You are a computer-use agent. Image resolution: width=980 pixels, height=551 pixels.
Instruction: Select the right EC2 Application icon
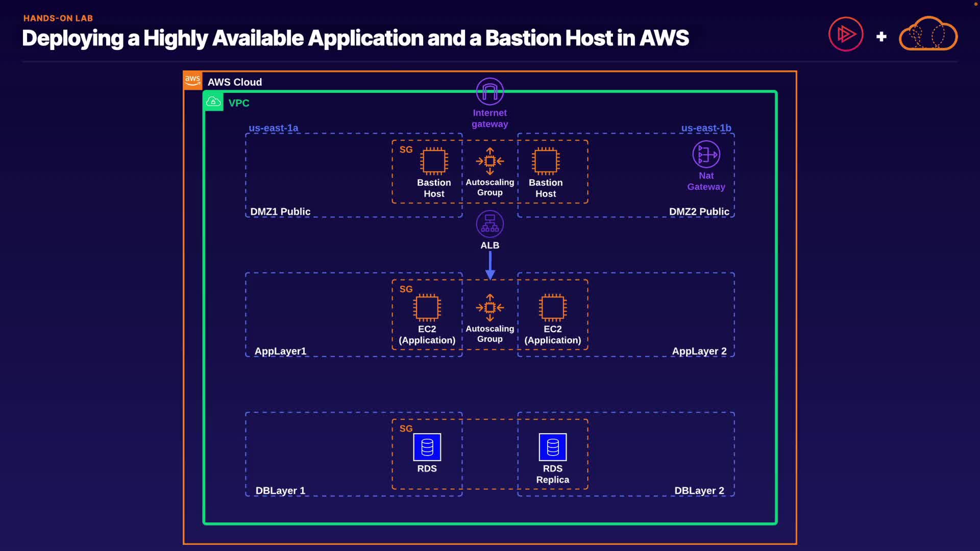coord(552,308)
